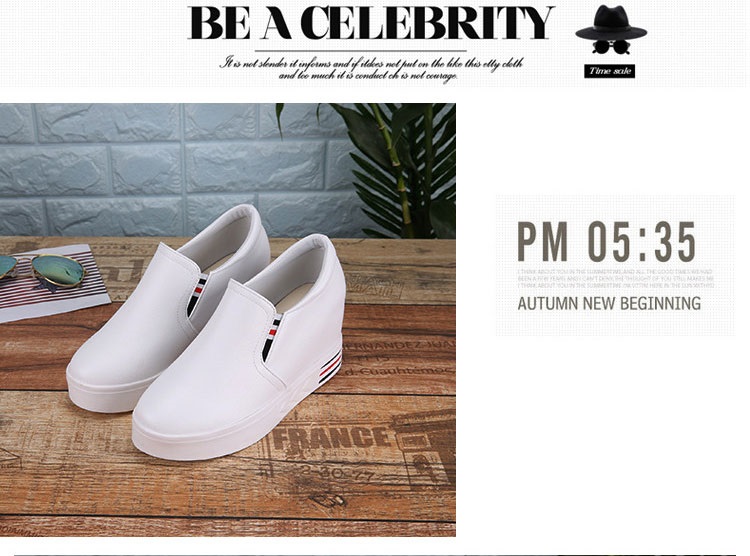Click the 'BE A CELEBRITY' headline
The height and width of the screenshot is (556, 750).
[371, 23]
